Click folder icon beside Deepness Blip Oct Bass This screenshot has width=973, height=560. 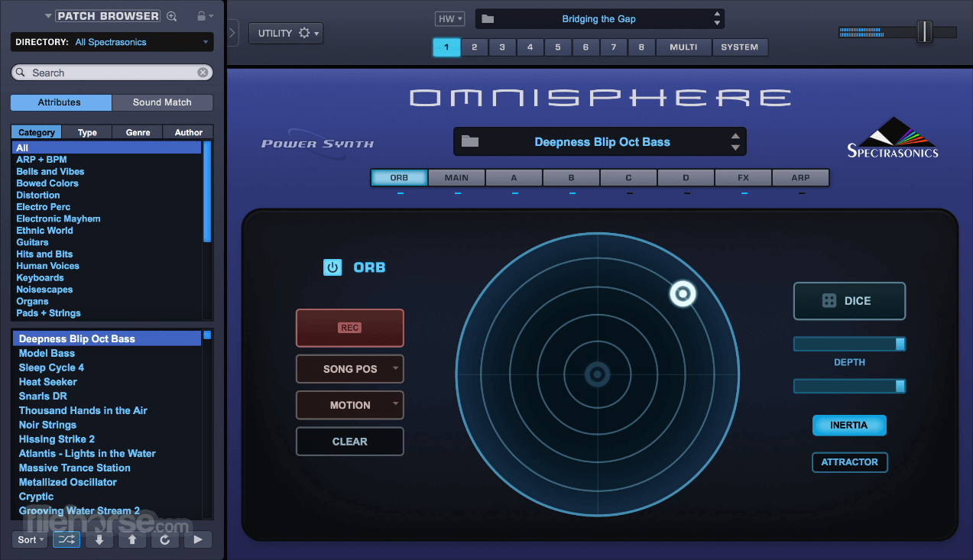click(470, 141)
